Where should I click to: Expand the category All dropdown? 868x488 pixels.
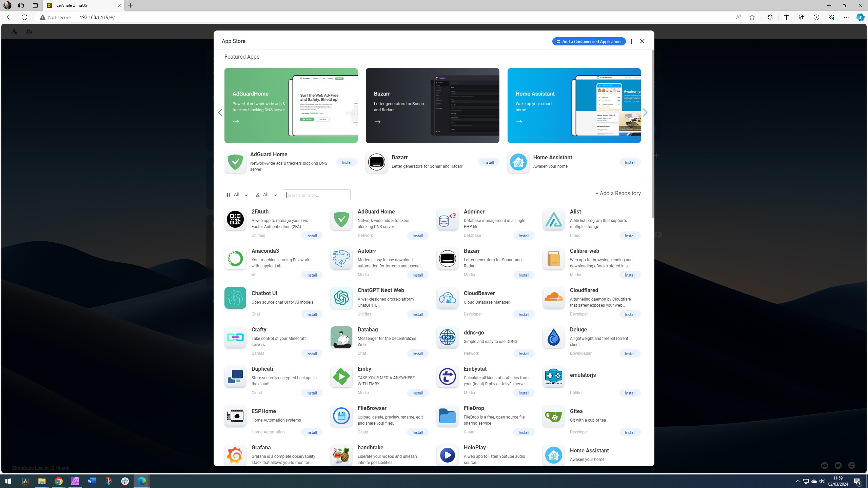coord(237,195)
